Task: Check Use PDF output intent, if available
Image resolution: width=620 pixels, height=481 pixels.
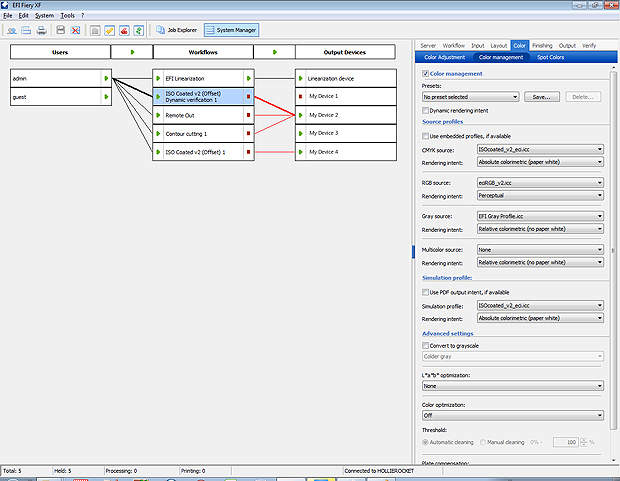Action: pos(425,292)
